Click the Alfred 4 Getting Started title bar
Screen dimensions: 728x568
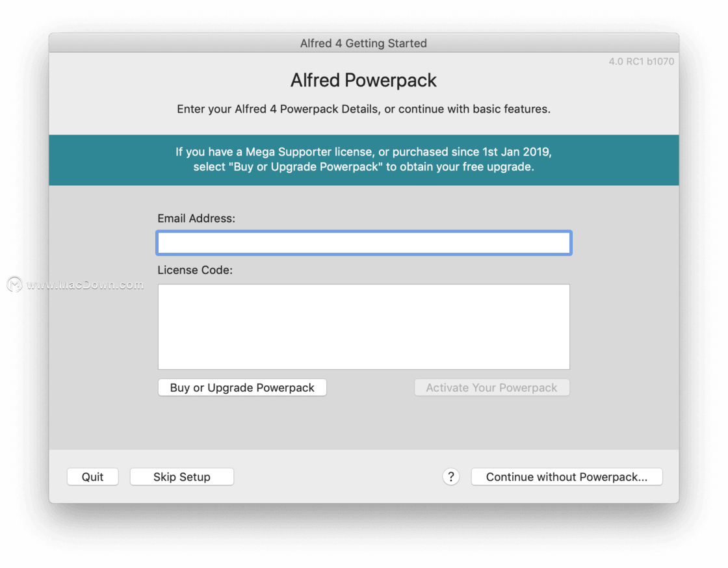click(x=364, y=43)
